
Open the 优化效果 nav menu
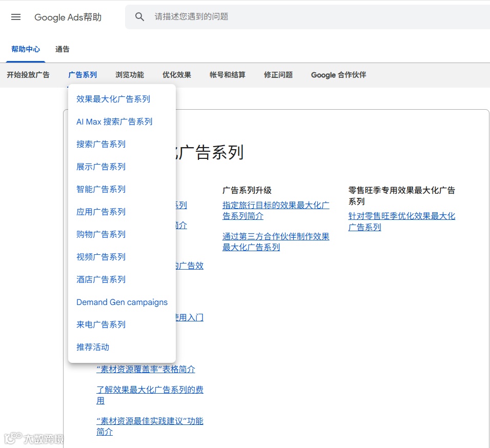[176, 75]
